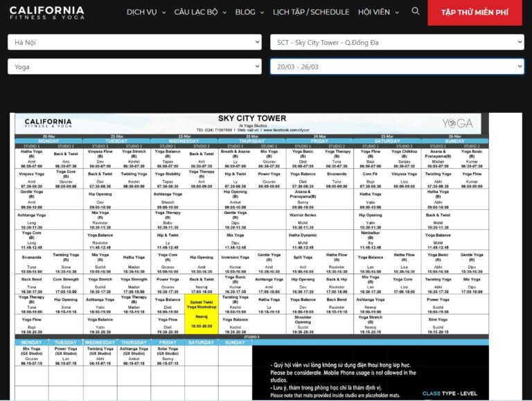Click the search magnifier icon
The width and height of the screenshot is (532, 401).
pos(416,11)
